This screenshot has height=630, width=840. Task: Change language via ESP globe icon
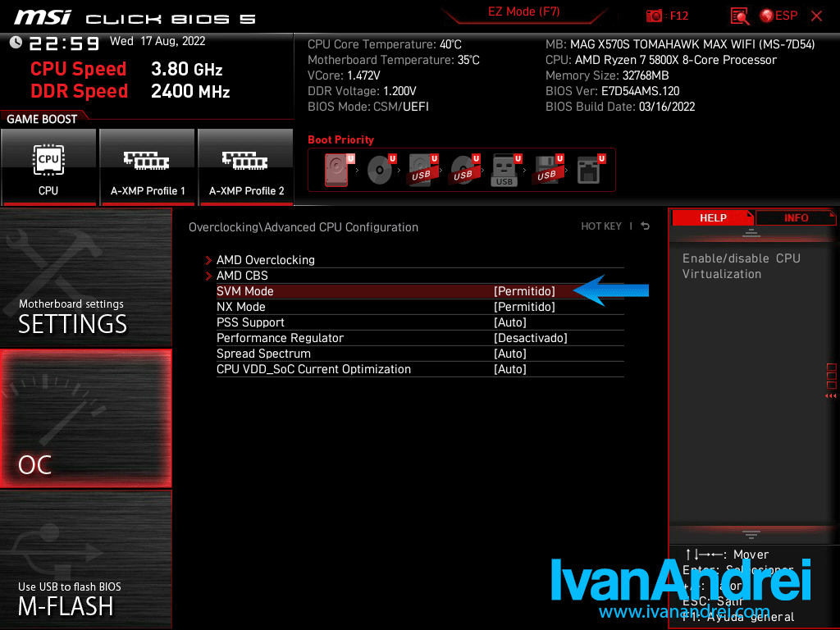pos(778,16)
